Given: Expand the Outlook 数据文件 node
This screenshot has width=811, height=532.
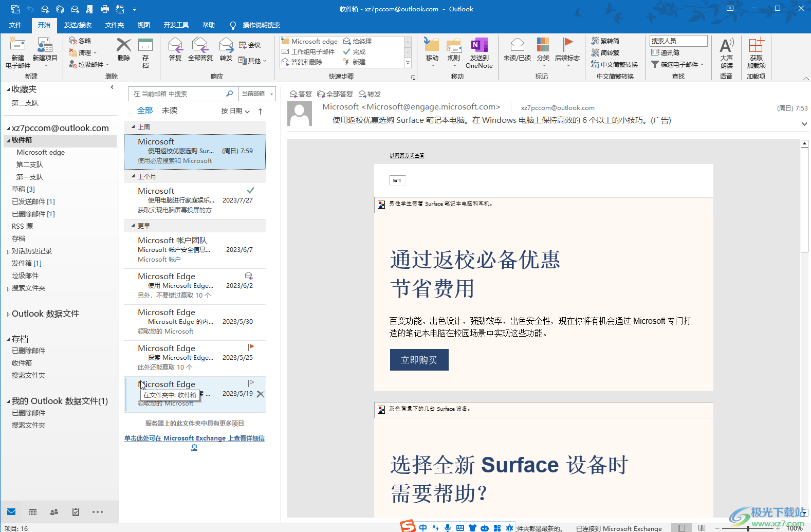Looking at the screenshot, I should (x=8, y=314).
